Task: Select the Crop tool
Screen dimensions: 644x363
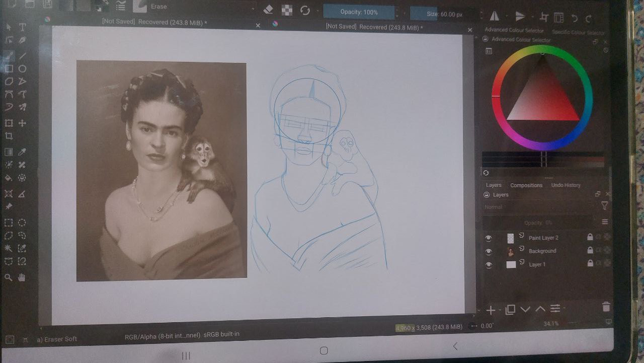Action: click(x=9, y=136)
